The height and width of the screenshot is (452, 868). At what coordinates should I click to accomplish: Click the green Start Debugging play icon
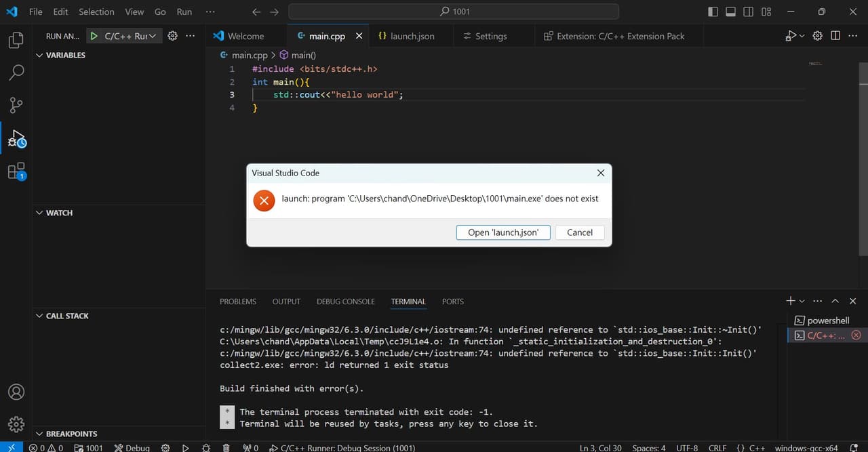(x=94, y=36)
